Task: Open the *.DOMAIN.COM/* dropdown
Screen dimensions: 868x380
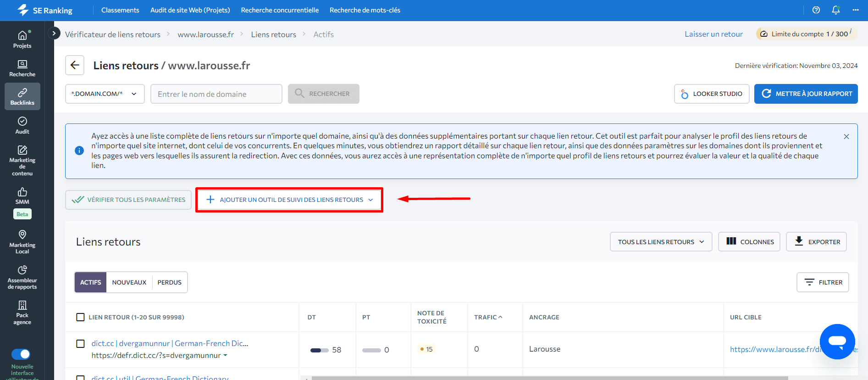Action: pyautogui.click(x=105, y=94)
